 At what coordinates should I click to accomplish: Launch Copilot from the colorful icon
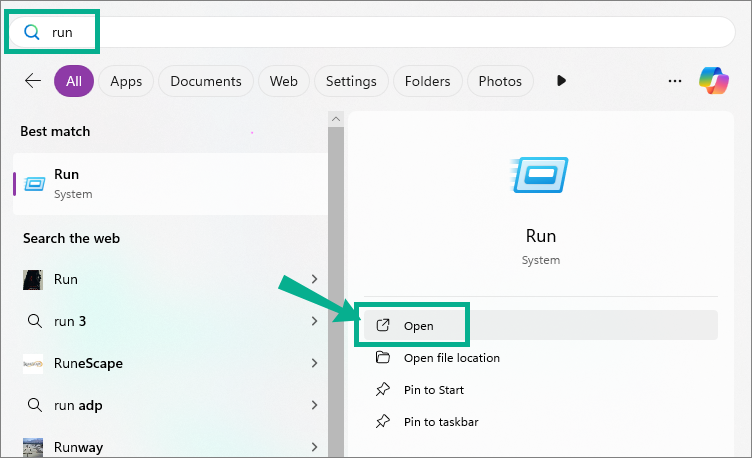pyautogui.click(x=714, y=81)
